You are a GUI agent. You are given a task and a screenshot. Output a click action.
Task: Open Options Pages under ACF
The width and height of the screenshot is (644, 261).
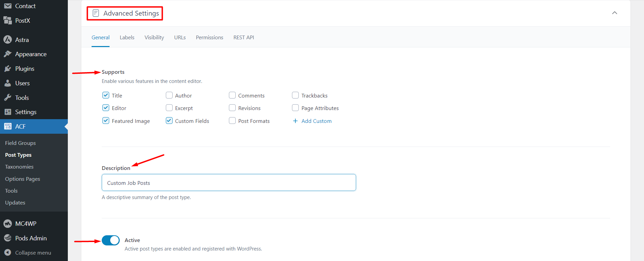[x=22, y=179]
